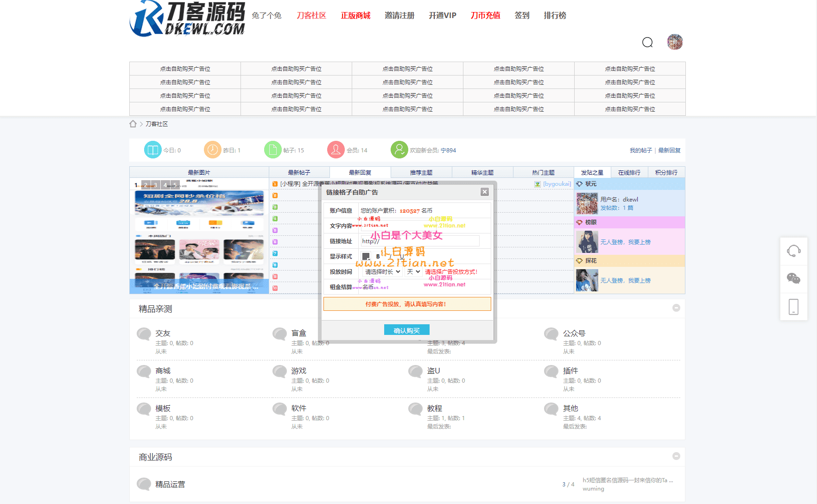Open the site search with the magnifier icon
Screen dimensions: 817x504
(x=647, y=42)
